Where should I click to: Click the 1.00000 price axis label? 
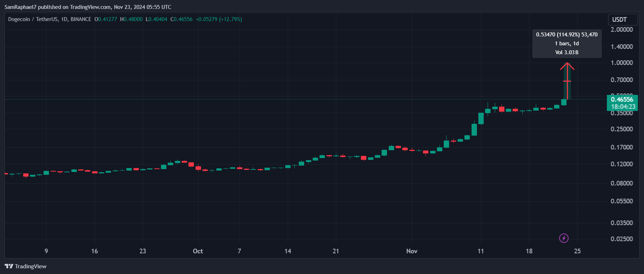coord(622,63)
